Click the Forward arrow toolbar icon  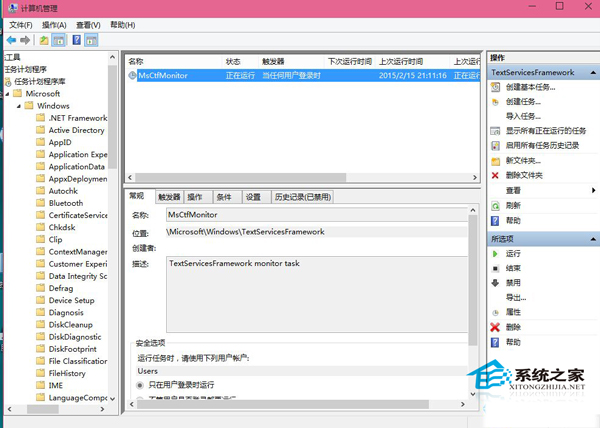point(25,40)
